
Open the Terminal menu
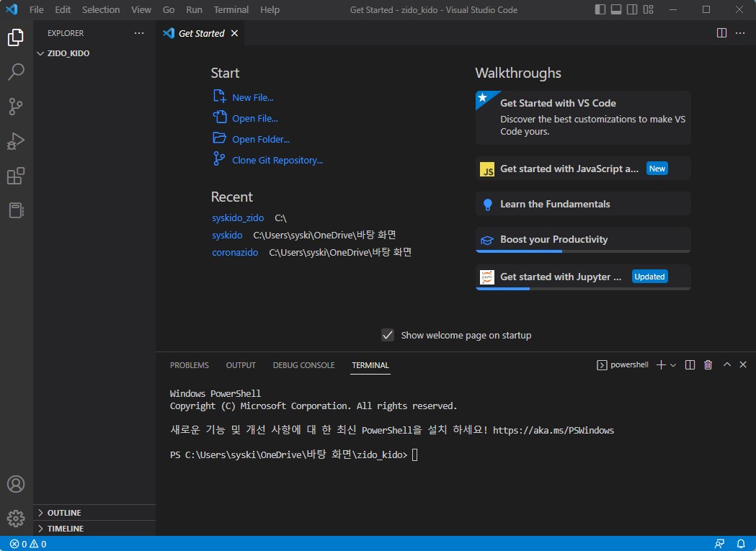pos(231,9)
